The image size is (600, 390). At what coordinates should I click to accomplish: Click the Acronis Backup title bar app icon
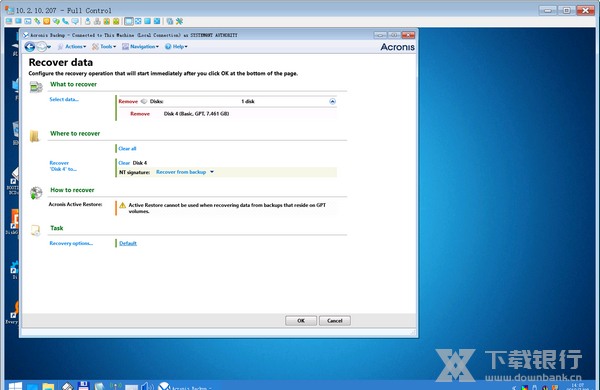pos(26,35)
